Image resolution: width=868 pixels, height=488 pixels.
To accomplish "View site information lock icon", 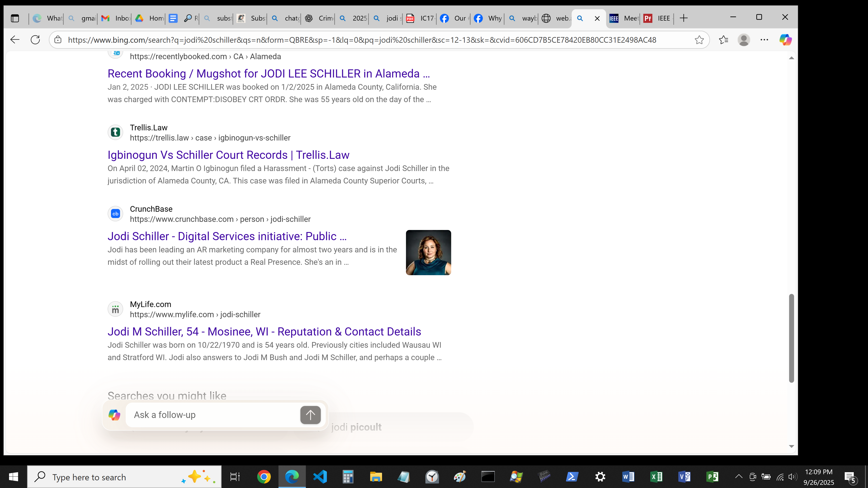I will point(58,40).
